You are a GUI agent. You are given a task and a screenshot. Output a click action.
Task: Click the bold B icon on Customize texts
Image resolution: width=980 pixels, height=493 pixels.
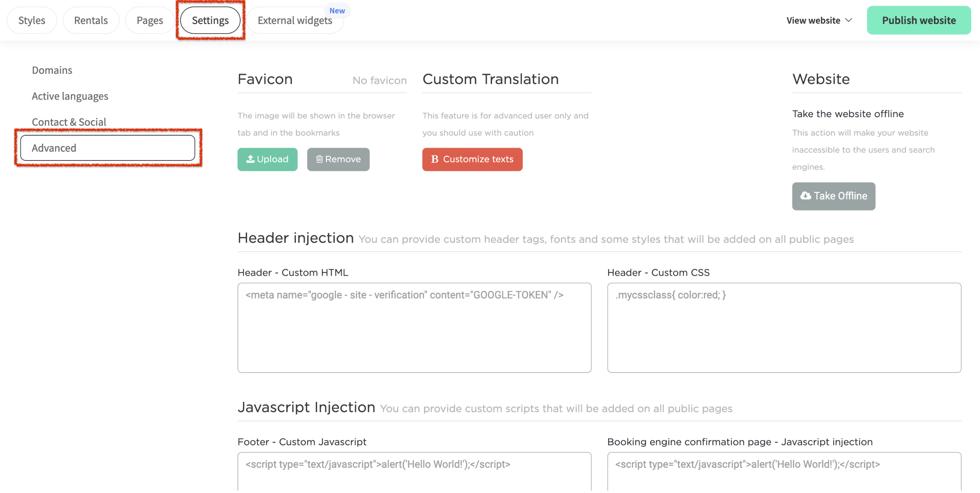(434, 159)
